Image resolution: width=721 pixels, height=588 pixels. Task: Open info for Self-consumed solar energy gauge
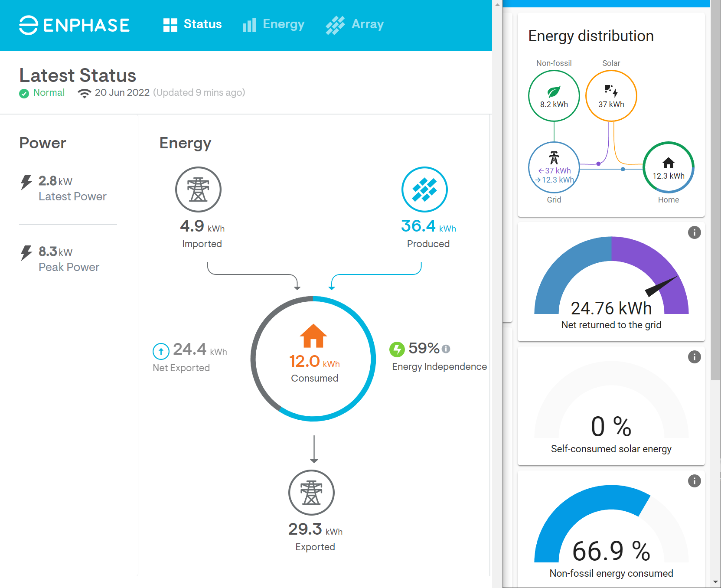click(x=694, y=357)
